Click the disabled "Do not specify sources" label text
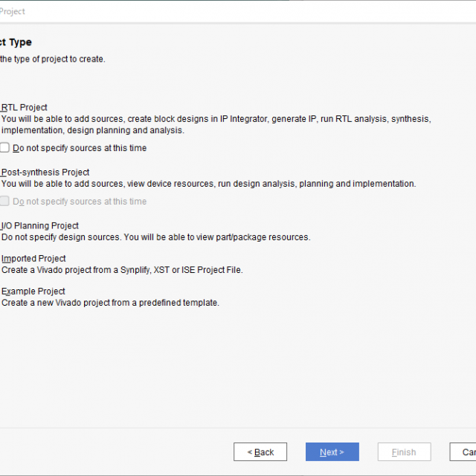This screenshot has height=476, width=476. tap(80, 202)
